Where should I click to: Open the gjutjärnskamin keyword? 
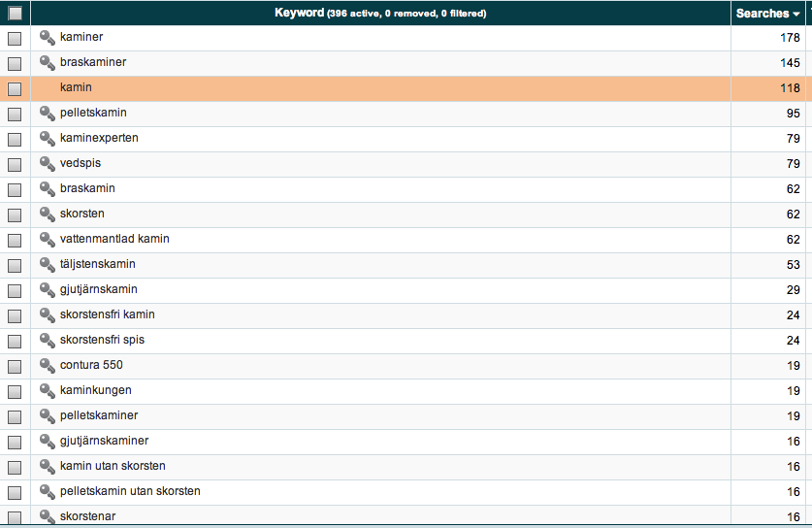(x=98, y=289)
